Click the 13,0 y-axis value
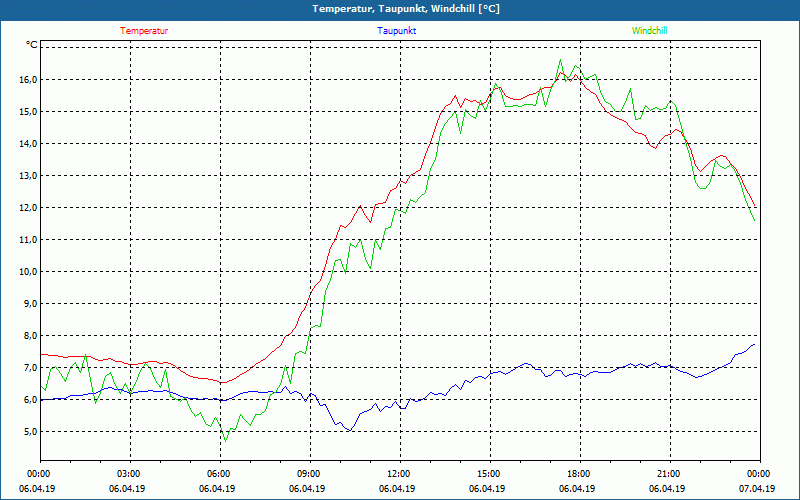Screen dimensions: 800x500 tap(29, 176)
